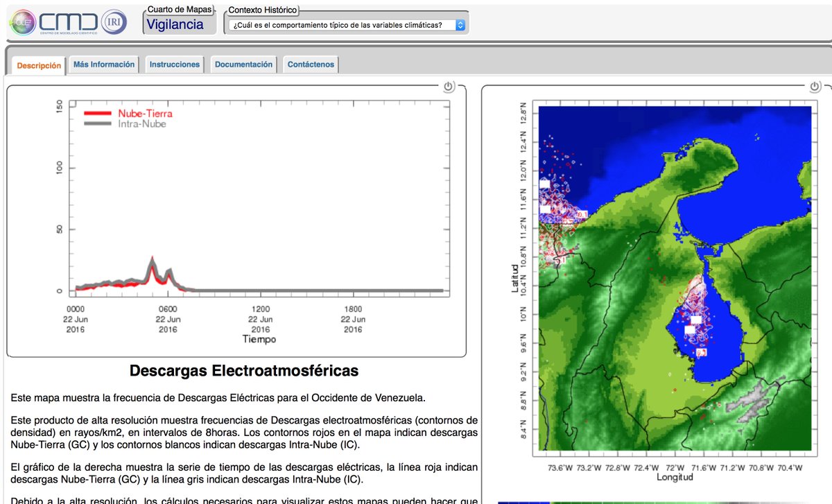The image size is (832, 504).
Task: Click the Latitud axis label on map
Action: coord(515,277)
